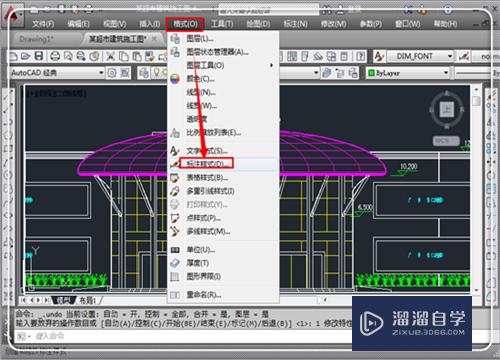Screen dimensions: 500x360
Task: Open the 文件(F) menu
Action: (43, 24)
